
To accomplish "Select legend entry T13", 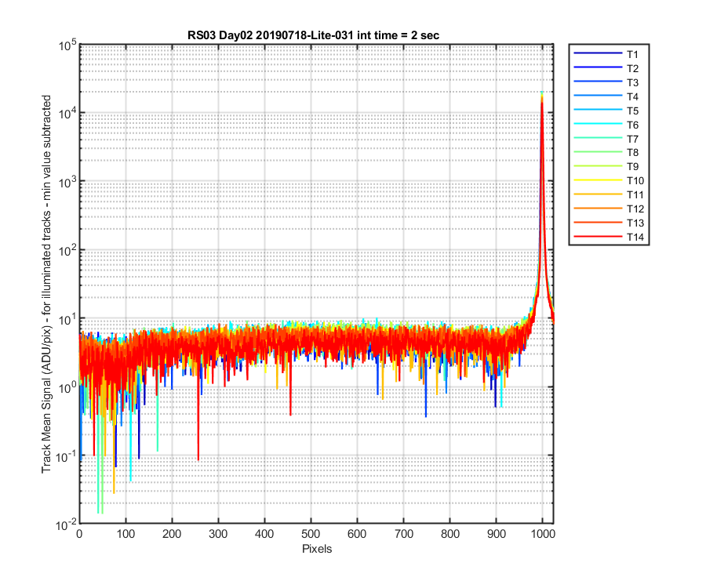I will pyautogui.click(x=609, y=223).
